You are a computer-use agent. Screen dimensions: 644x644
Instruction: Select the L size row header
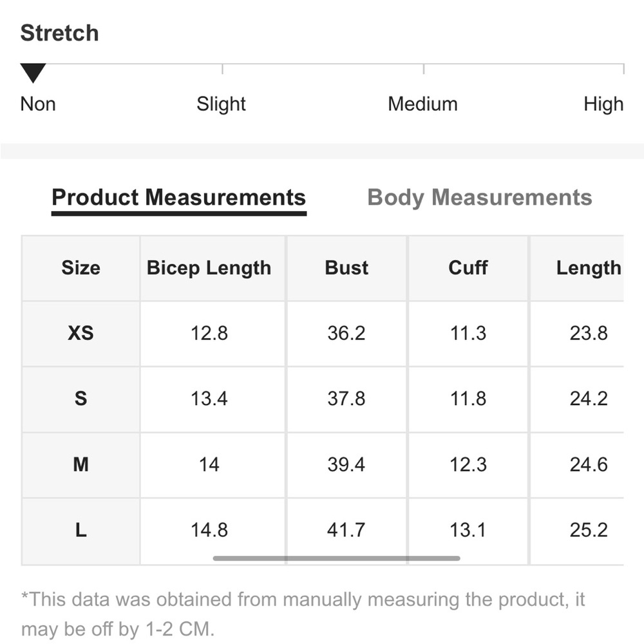click(x=81, y=531)
